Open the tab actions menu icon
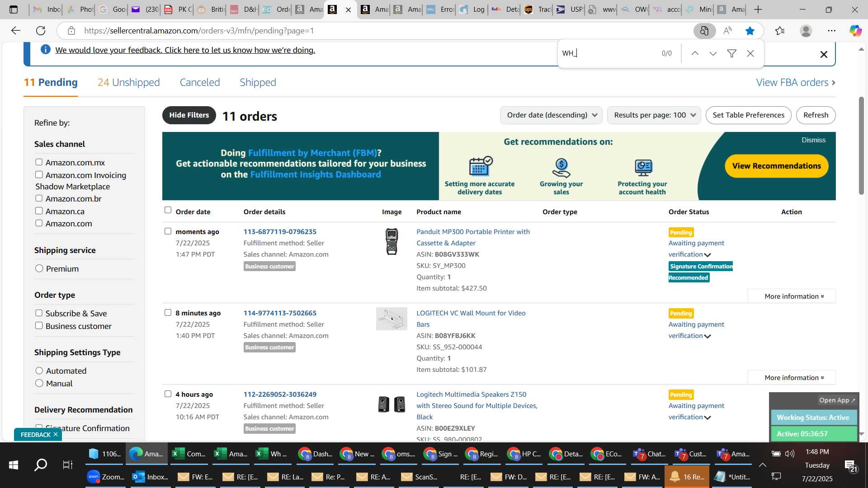868x488 pixels. click(14, 9)
